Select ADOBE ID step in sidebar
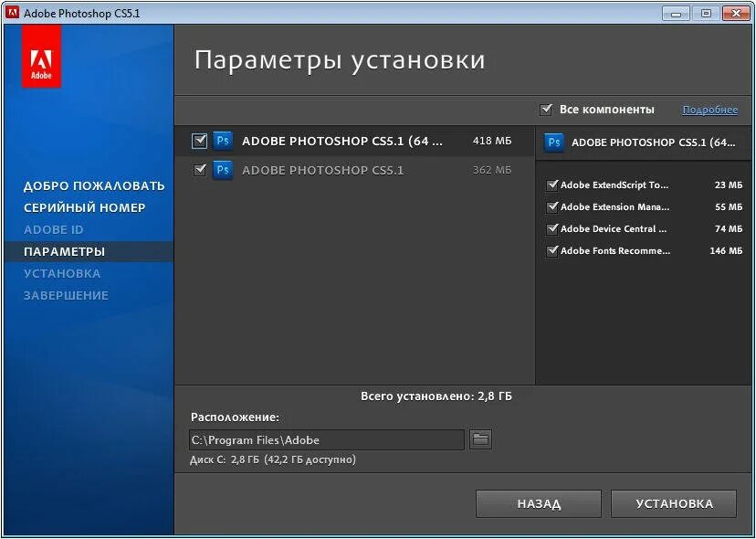The height and width of the screenshot is (539, 756). pos(54,229)
